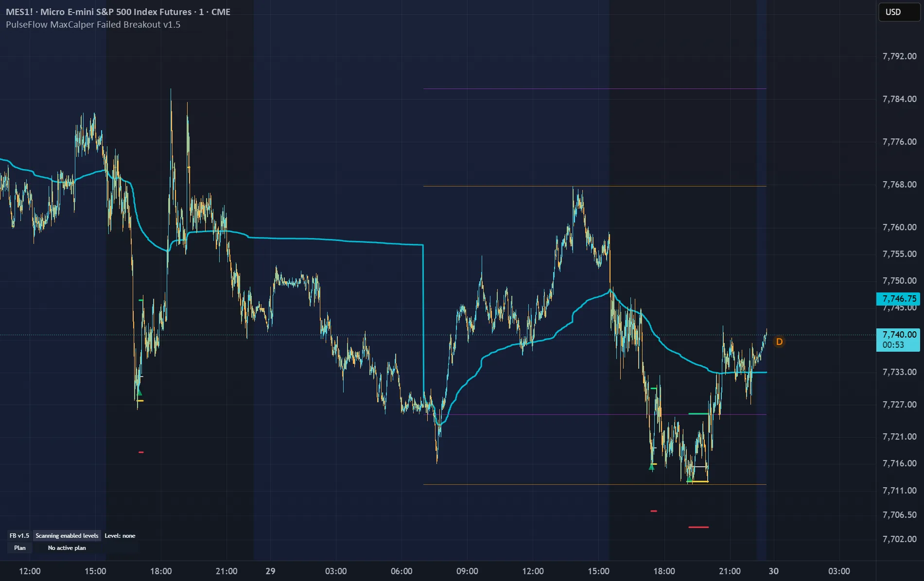Click the 12:00 label left of 15:00 and 18:00
The height and width of the screenshot is (581, 924).
30,571
